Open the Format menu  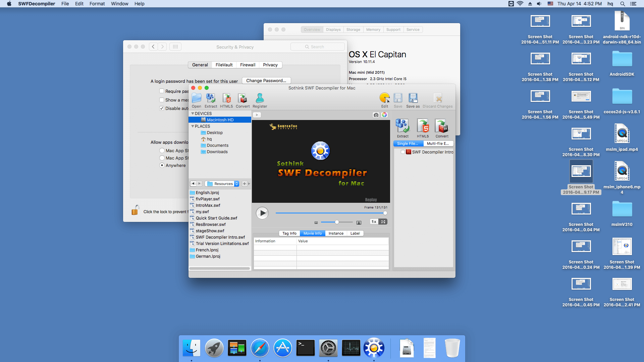click(x=97, y=4)
